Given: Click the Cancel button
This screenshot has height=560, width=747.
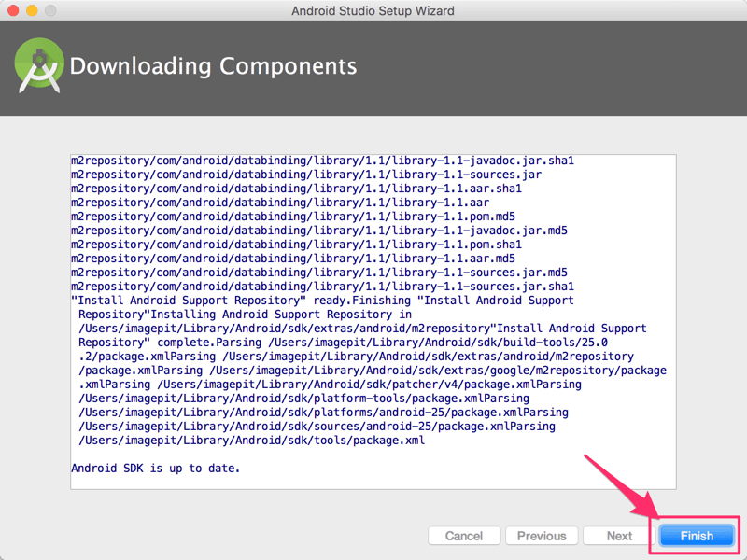Looking at the screenshot, I should pos(464,536).
